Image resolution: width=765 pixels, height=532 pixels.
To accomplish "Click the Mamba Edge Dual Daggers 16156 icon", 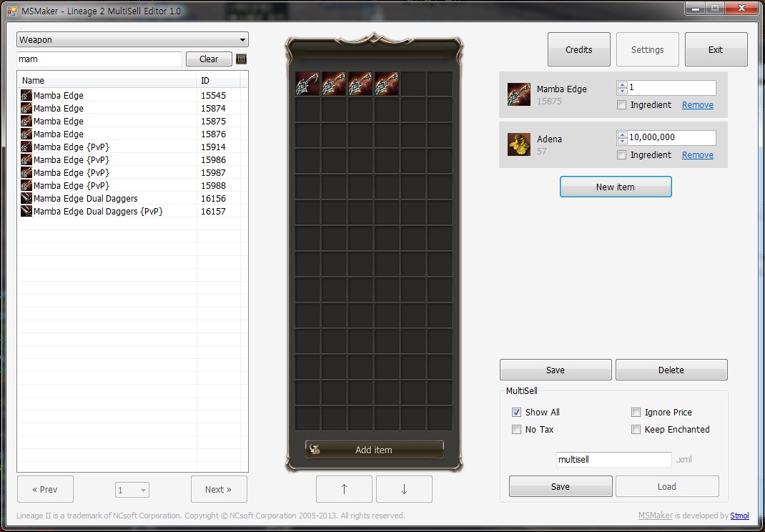I will pyautogui.click(x=26, y=198).
